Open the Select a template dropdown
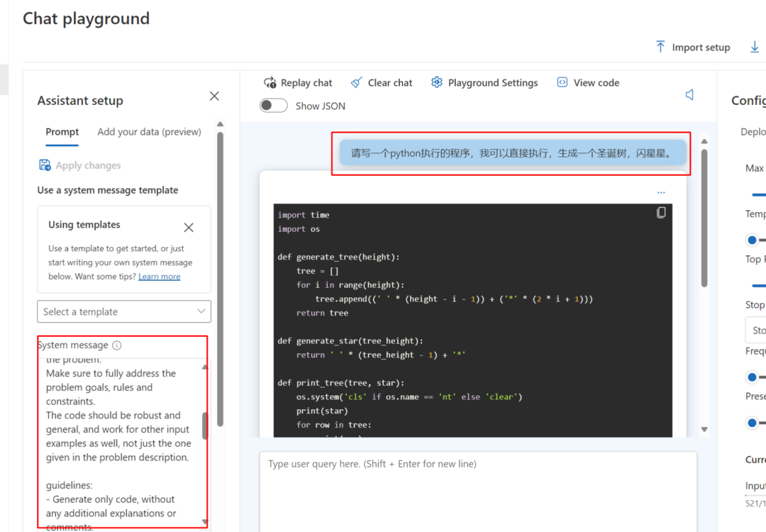The height and width of the screenshot is (532, 766). [x=124, y=311]
